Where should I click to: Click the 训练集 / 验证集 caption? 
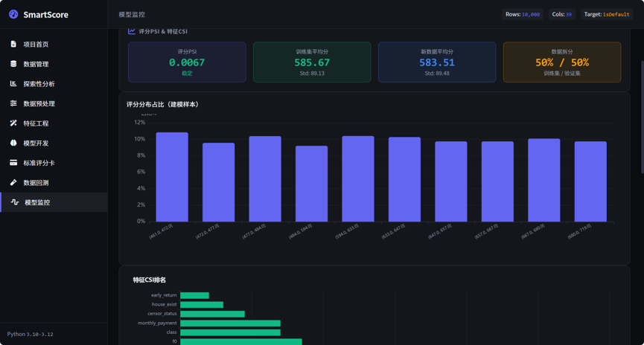point(562,74)
